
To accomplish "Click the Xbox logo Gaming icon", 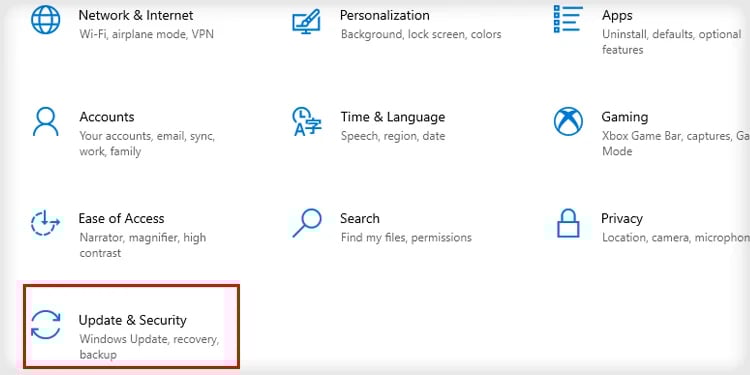I will pyautogui.click(x=568, y=121).
